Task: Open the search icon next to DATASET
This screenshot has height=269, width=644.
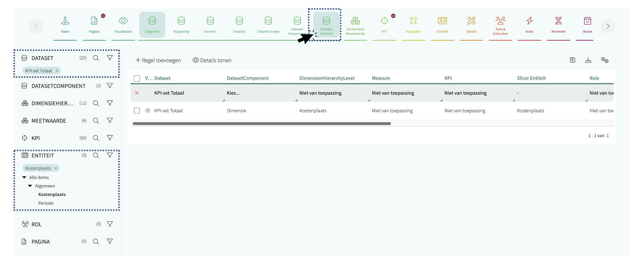Action: click(x=96, y=58)
